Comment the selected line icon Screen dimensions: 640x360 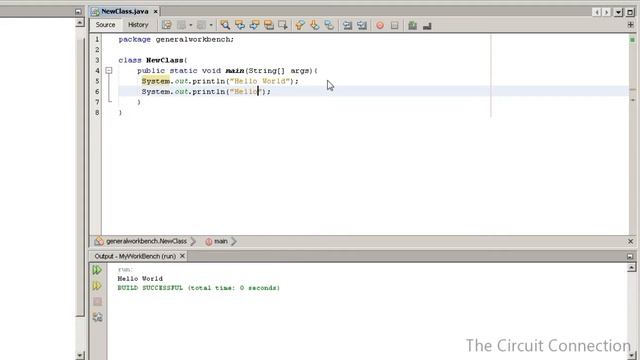click(413, 25)
